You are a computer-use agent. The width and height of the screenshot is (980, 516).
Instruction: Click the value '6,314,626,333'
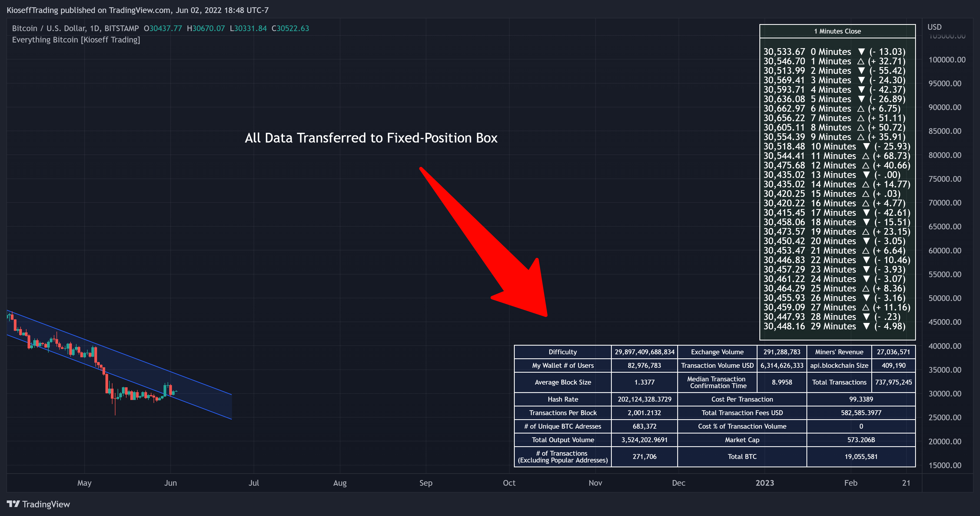782,366
